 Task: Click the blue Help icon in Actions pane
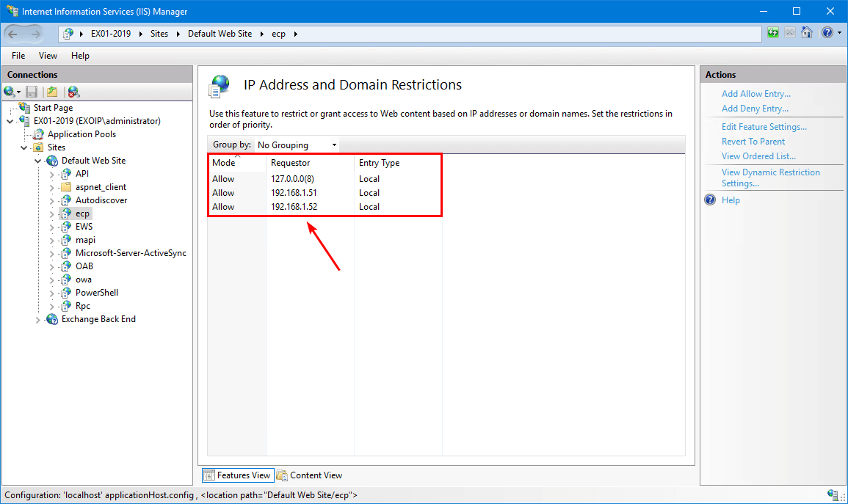(710, 200)
